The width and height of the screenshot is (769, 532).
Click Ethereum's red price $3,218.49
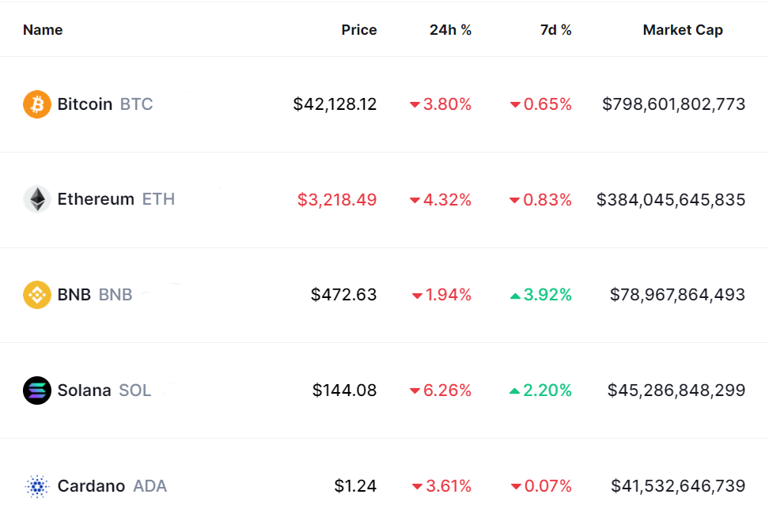pyautogui.click(x=337, y=200)
